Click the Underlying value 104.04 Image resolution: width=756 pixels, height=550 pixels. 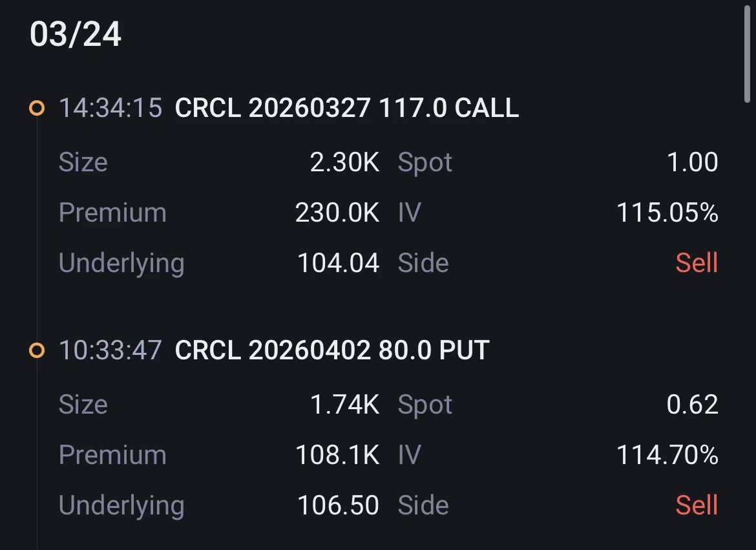click(339, 262)
